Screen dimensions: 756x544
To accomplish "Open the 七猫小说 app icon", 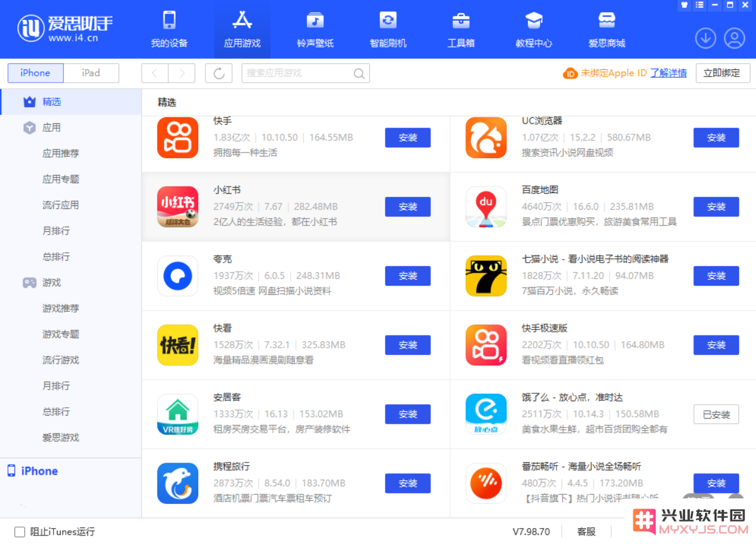I will tap(486, 276).
